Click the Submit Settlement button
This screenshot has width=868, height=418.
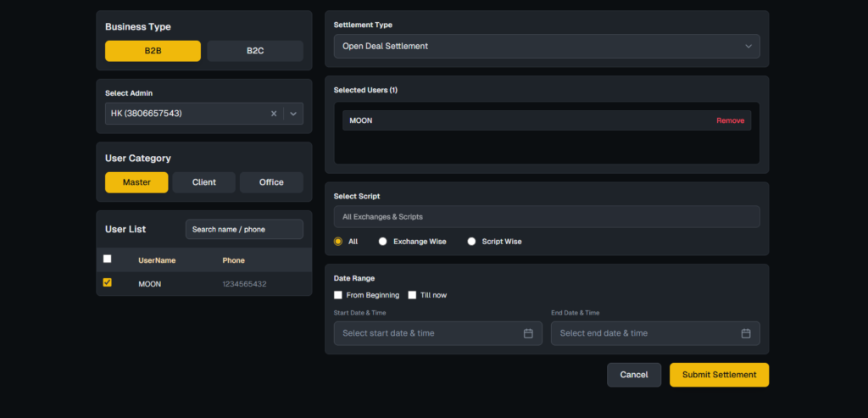click(x=719, y=375)
